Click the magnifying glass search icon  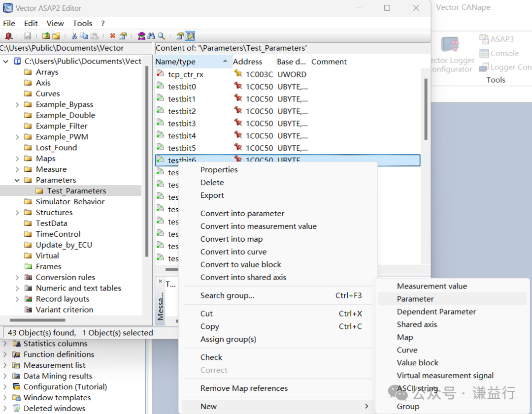(161, 35)
